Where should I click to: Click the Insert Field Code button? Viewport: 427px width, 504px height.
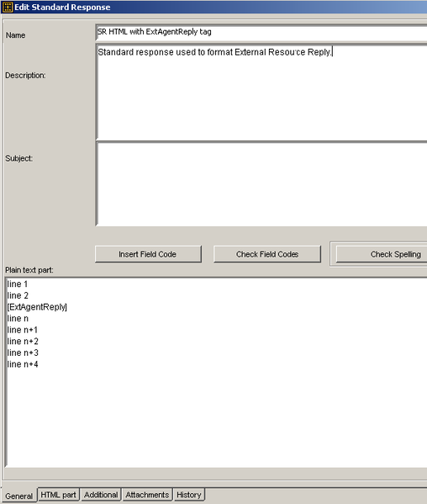148,254
